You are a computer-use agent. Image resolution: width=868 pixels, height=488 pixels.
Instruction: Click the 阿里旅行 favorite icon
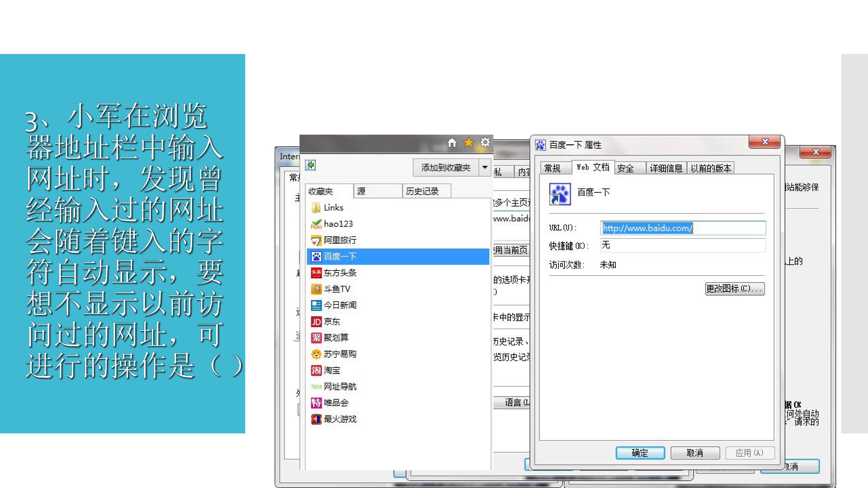pyautogui.click(x=316, y=240)
